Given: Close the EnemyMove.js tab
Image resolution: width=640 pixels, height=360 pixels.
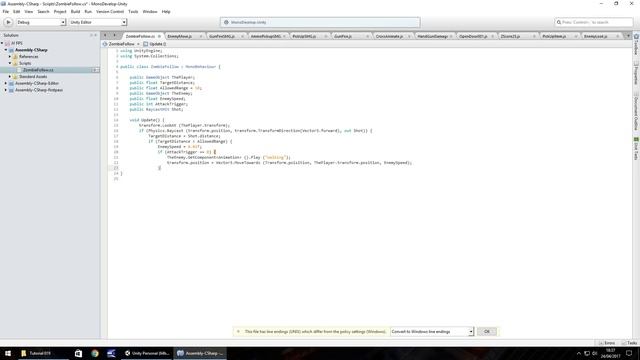Looking at the screenshot, I should (x=201, y=36).
